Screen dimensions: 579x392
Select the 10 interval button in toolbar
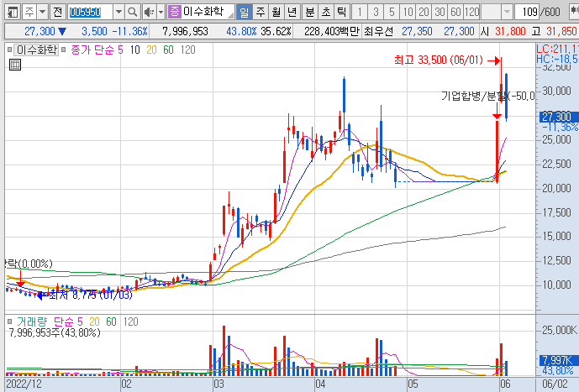[x=408, y=12]
